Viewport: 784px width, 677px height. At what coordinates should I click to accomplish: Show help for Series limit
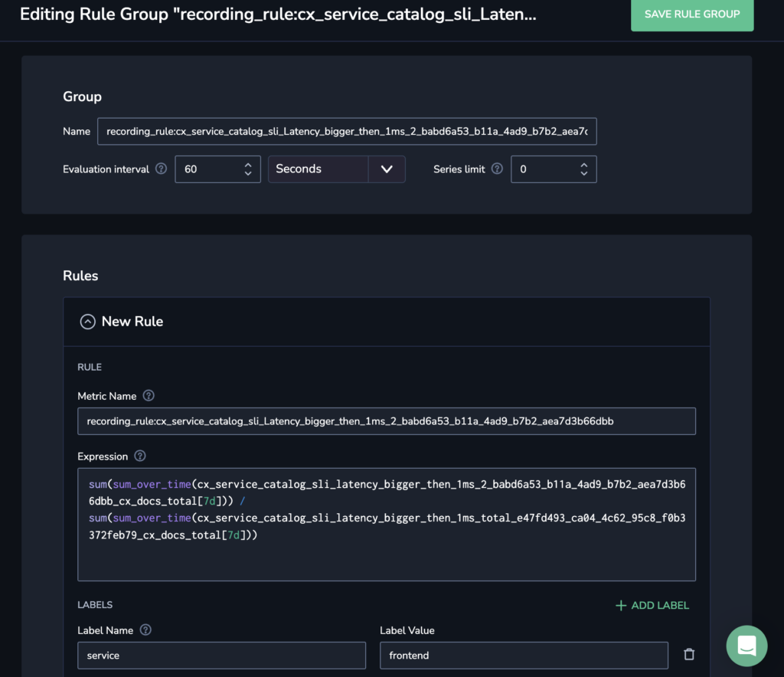497,169
